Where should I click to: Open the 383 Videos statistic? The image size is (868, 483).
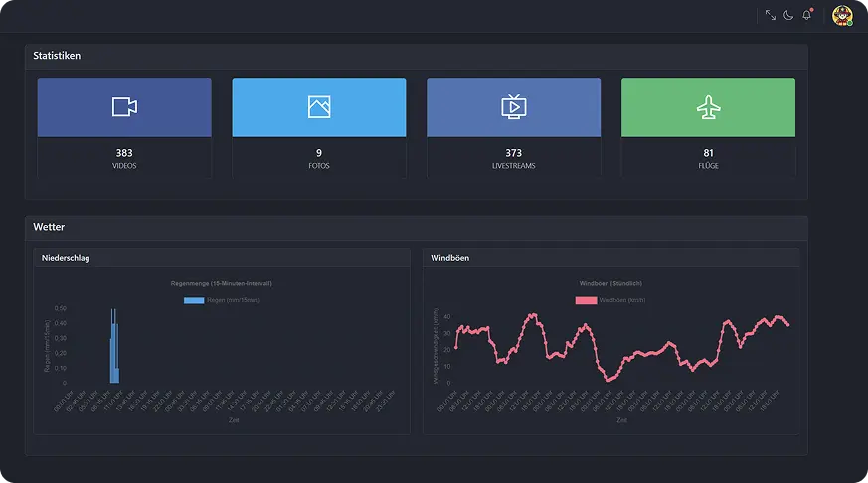124,158
